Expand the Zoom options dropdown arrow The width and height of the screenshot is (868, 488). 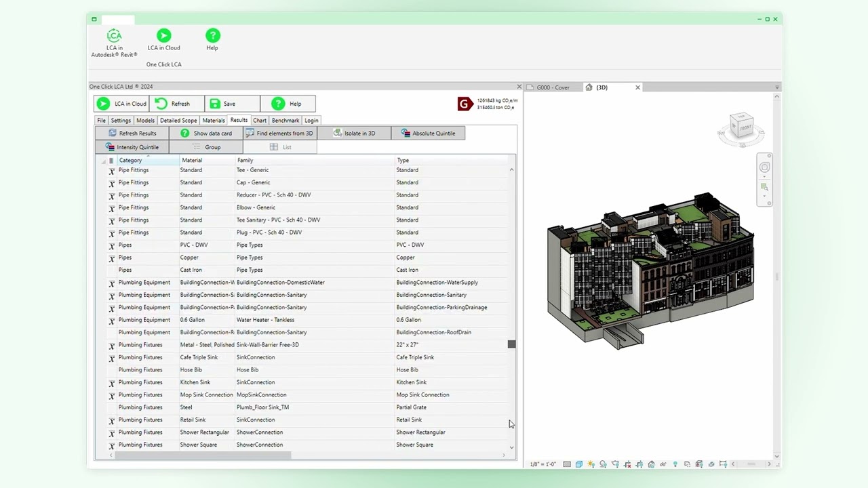click(x=764, y=196)
